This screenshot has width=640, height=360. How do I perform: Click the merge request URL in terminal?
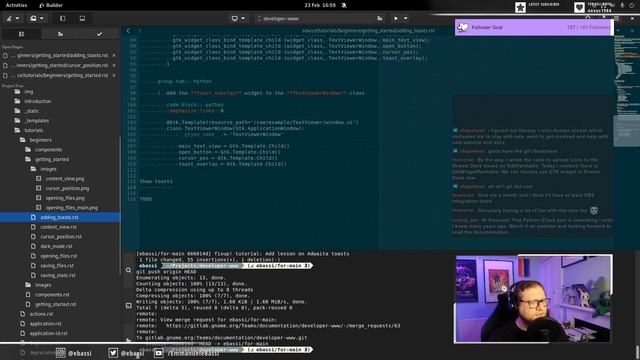coord(283,326)
